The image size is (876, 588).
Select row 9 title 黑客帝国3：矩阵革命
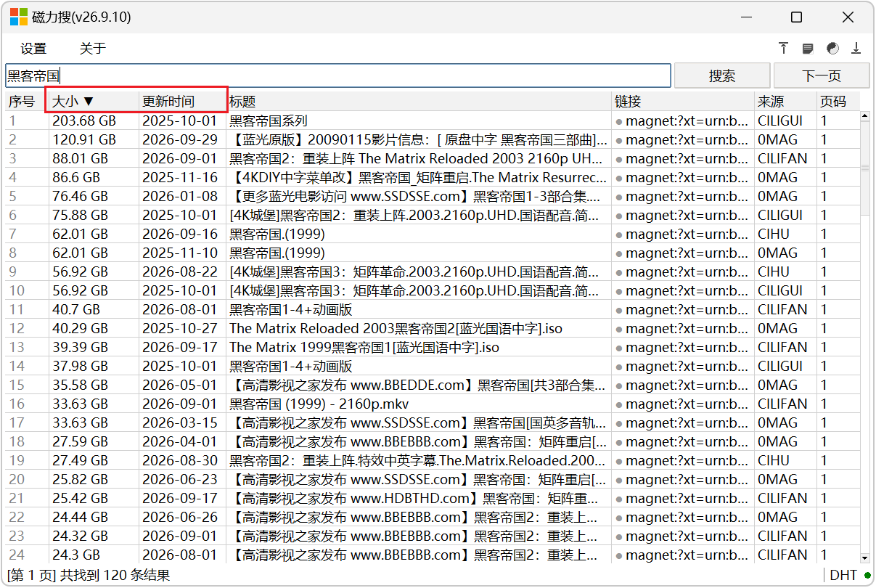point(414,271)
